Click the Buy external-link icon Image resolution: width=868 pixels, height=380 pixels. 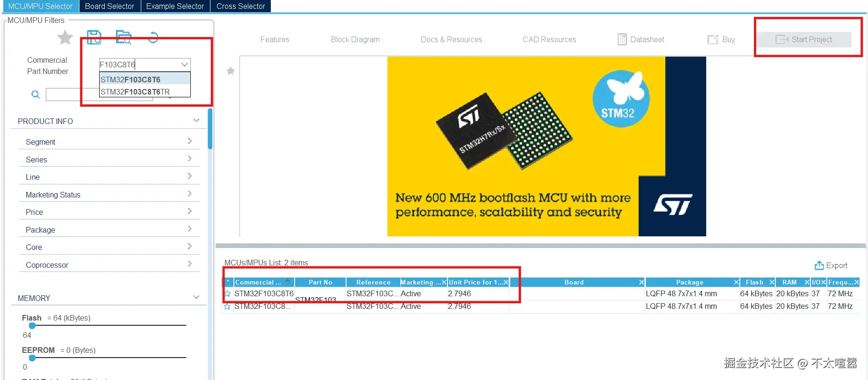(712, 39)
